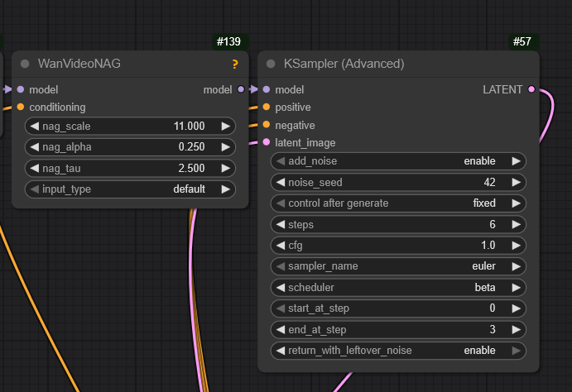Click the KSampler latent_image input socket
This screenshot has width=572, height=392.
pos(267,142)
